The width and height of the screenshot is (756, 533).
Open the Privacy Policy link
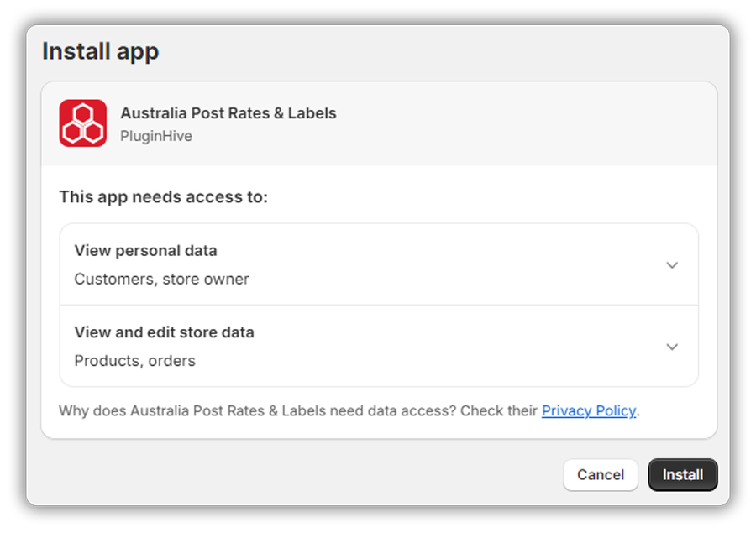[x=589, y=410]
